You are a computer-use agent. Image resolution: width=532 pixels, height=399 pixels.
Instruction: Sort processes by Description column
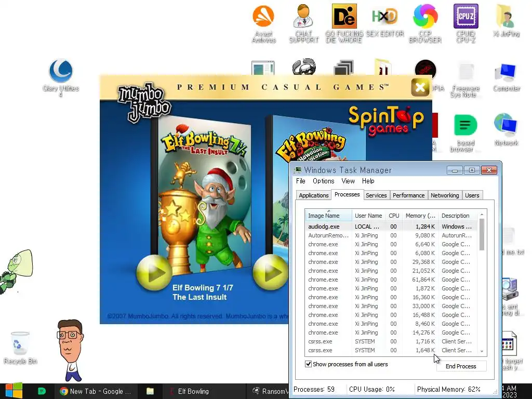click(x=458, y=216)
